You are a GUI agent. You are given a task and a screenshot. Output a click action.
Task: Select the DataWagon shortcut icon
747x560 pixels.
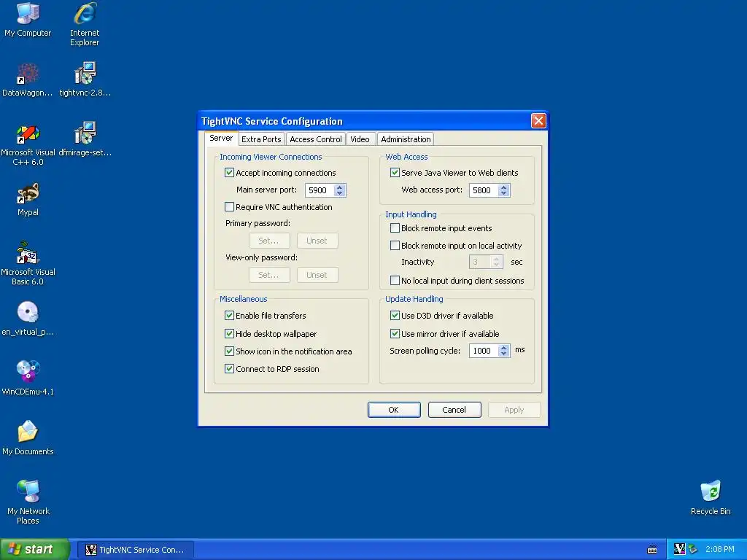click(x=28, y=79)
